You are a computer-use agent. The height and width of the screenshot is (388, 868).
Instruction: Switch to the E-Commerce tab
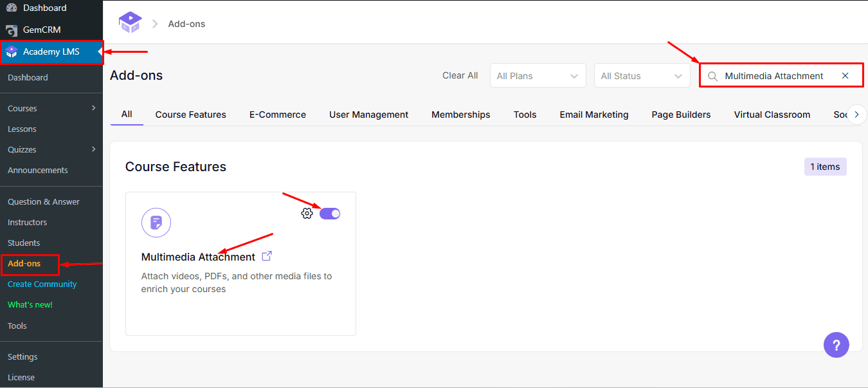278,115
